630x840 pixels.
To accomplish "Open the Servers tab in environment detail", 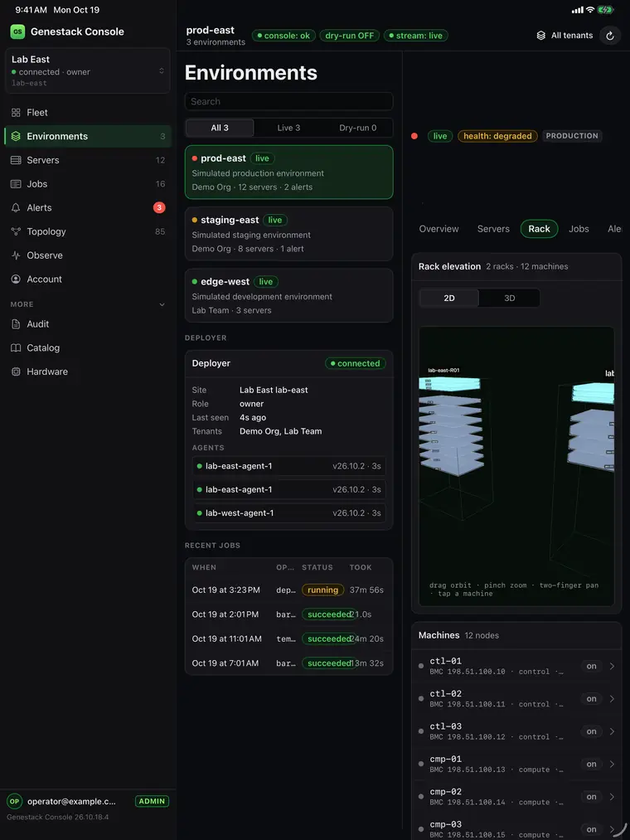I will (493, 229).
